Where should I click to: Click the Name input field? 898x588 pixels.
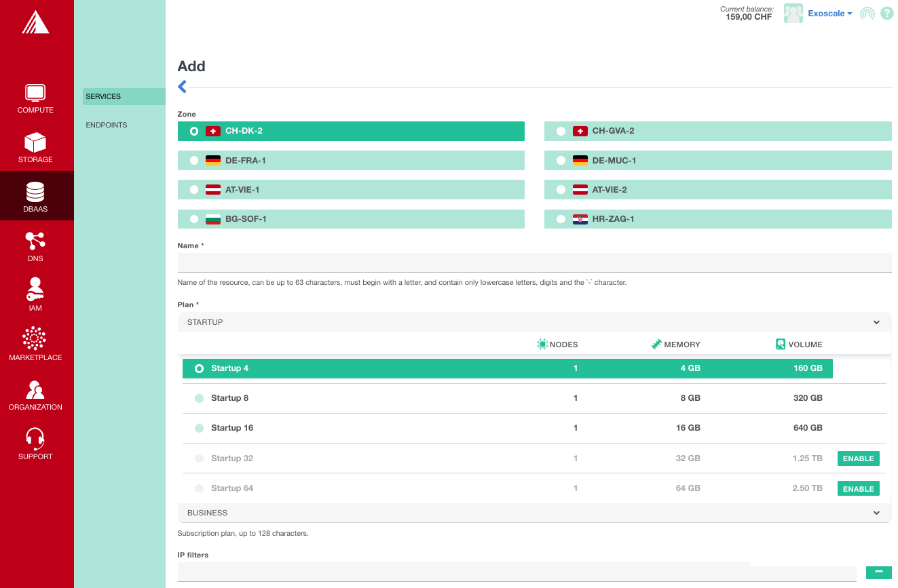tap(534, 262)
